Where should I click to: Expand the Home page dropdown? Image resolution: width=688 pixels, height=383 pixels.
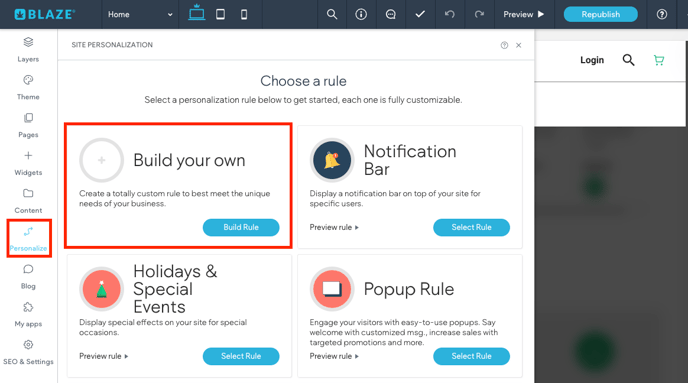(140, 14)
